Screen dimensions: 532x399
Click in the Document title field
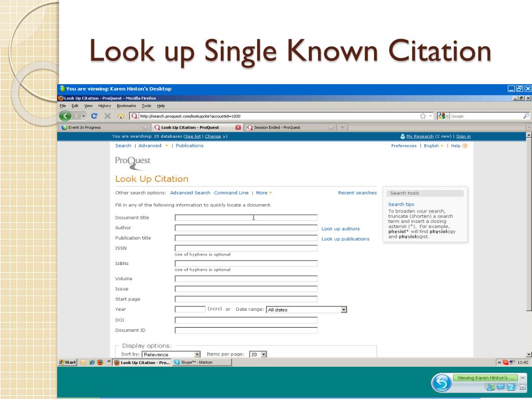246,218
